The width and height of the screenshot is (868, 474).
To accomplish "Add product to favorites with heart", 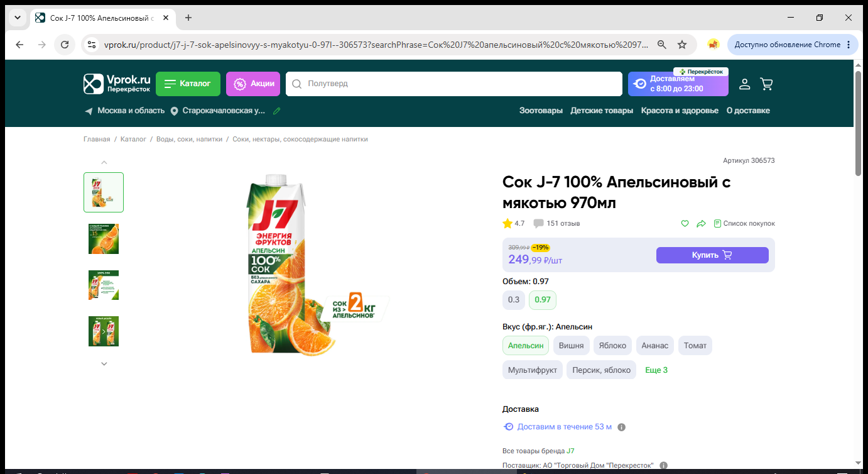I will pos(685,223).
